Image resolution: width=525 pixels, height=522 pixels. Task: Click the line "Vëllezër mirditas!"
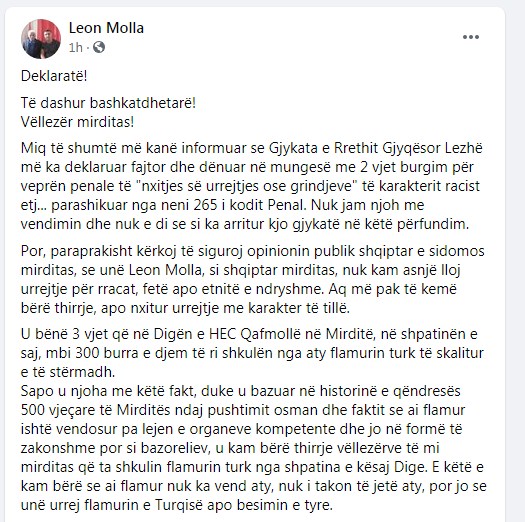coord(77,122)
